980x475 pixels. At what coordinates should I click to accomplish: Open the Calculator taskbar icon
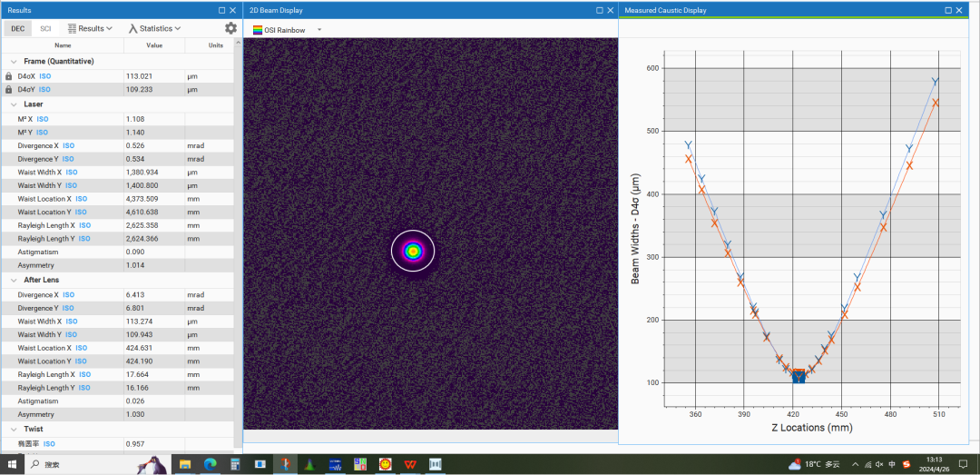coord(235,464)
